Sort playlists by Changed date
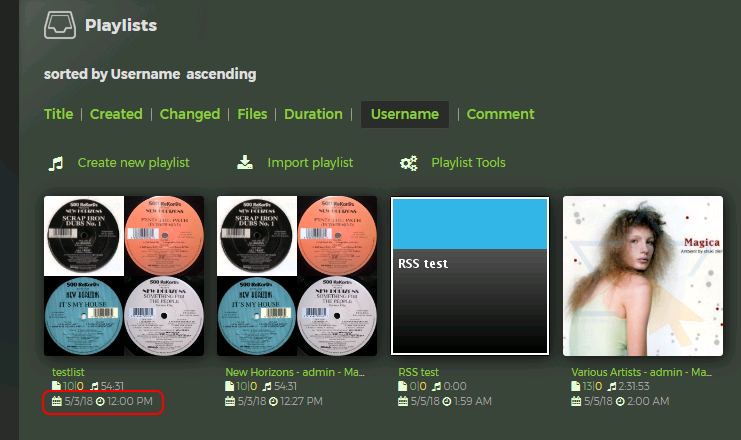 tap(189, 114)
